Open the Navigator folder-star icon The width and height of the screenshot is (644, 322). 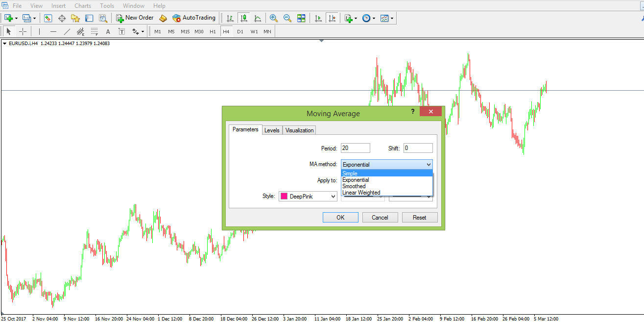(75, 18)
